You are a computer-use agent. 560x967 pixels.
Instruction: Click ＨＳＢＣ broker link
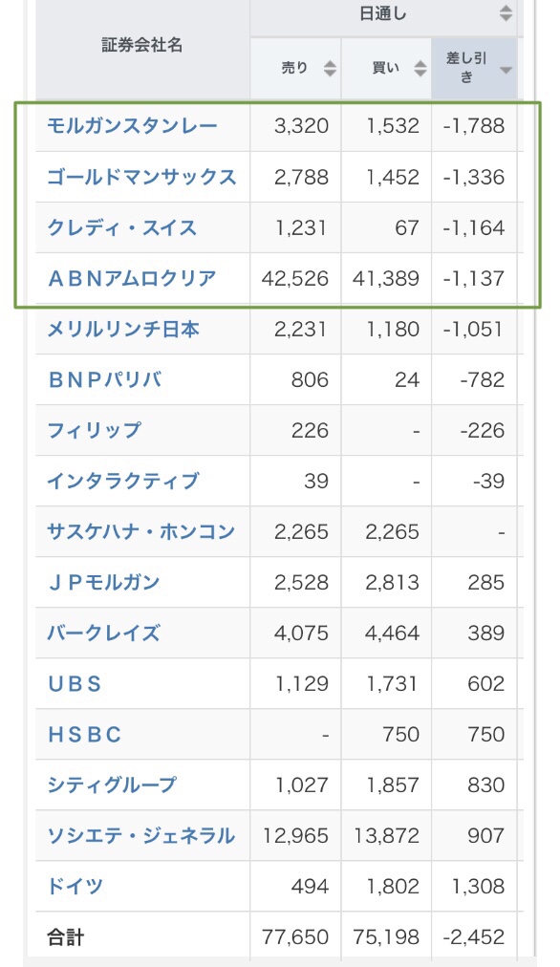pyautogui.click(x=84, y=734)
